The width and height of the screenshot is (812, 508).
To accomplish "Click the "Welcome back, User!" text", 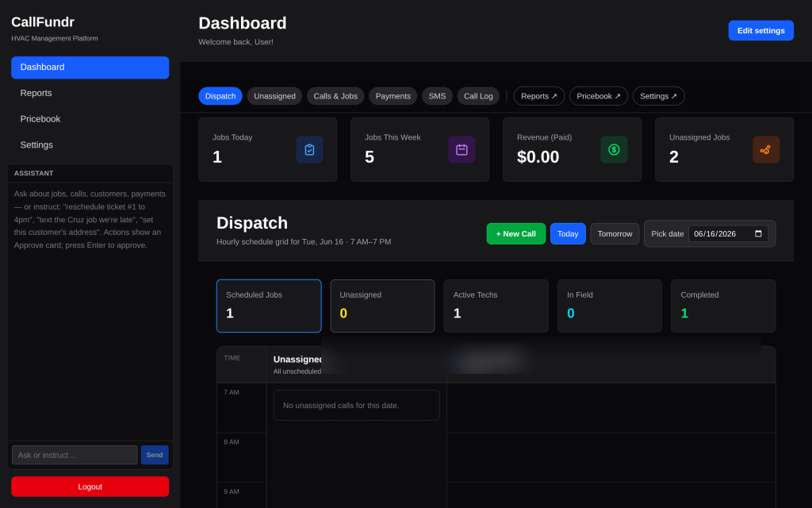I will coord(236,42).
